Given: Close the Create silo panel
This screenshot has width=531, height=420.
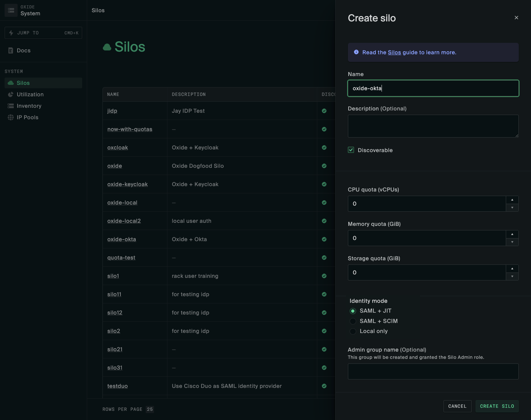Looking at the screenshot, I should (x=516, y=18).
